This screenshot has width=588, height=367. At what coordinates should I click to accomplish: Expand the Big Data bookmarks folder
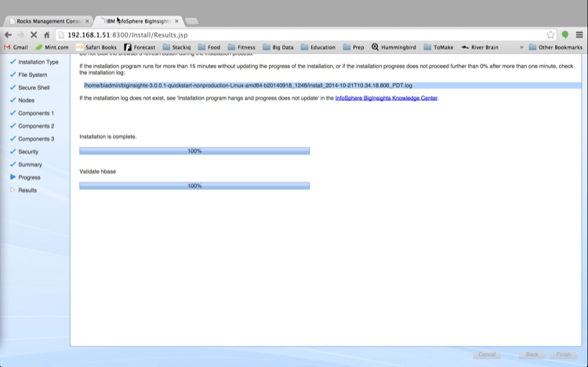278,47
